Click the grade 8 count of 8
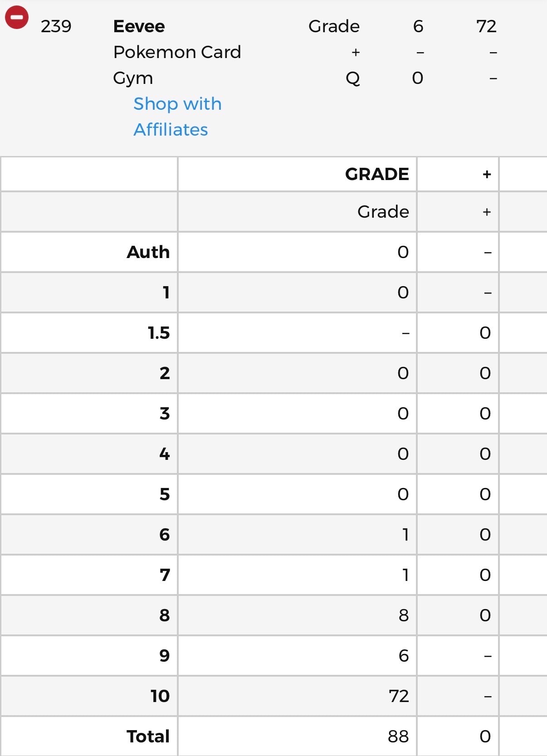Screen dimensions: 547x756 click(404, 615)
